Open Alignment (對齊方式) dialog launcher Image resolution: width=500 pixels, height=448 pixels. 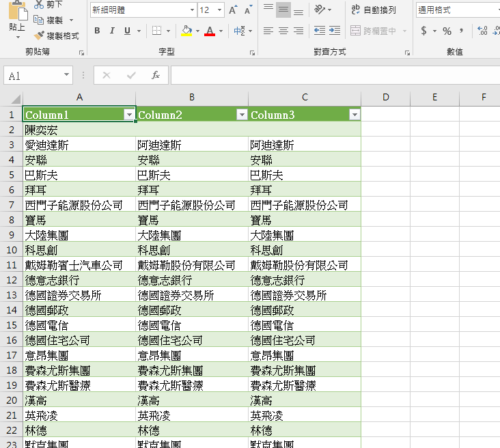[x=407, y=53]
